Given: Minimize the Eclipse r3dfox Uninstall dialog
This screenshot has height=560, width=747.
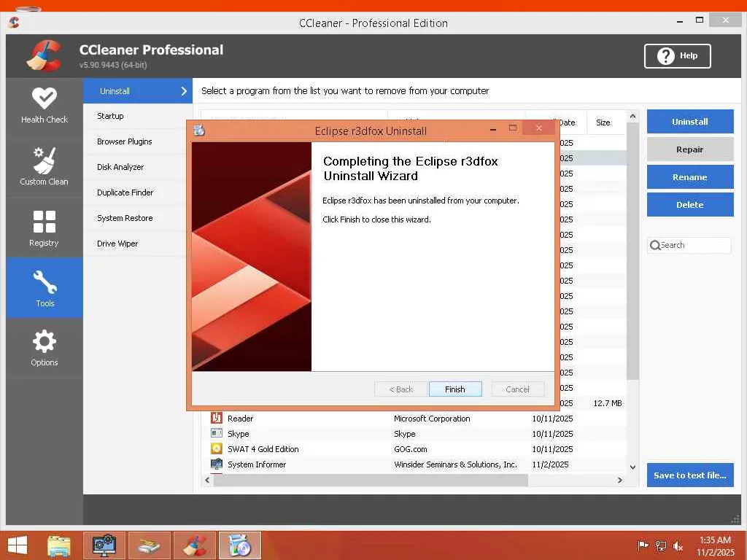Looking at the screenshot, I should tap(493, 128).
